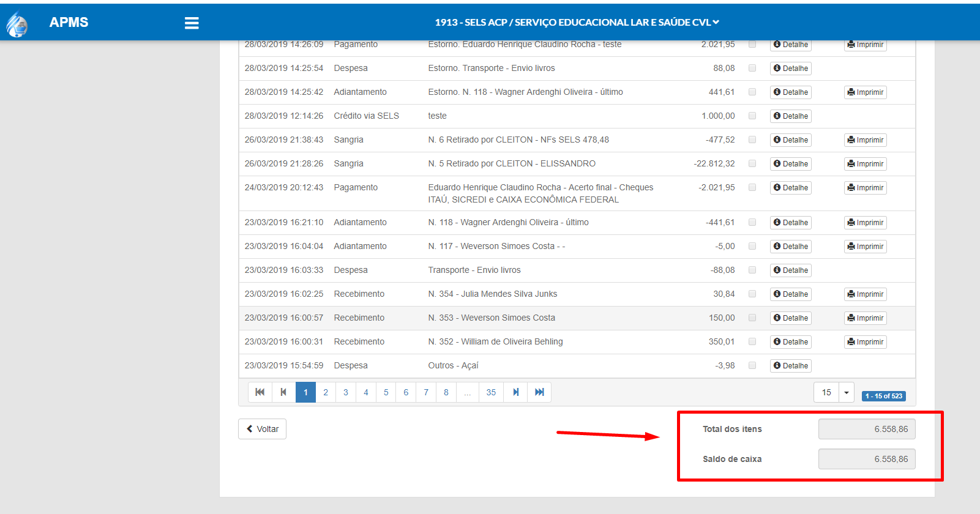This screenshot has height=514, width=980.
Task: Click the Total dos itens value field
Action: click(867, 429)
